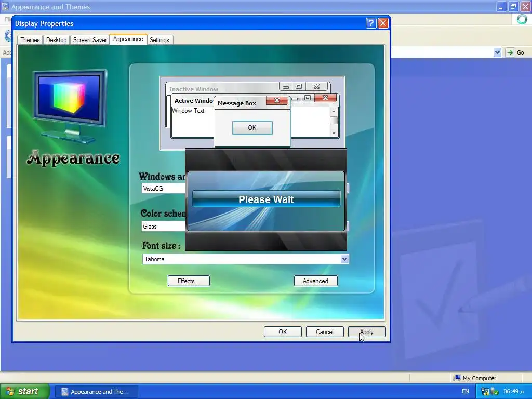Go to the Settings tab
The height and width of the screenshot is (399, 532).
pyautogui.click(x=159, y=40)
